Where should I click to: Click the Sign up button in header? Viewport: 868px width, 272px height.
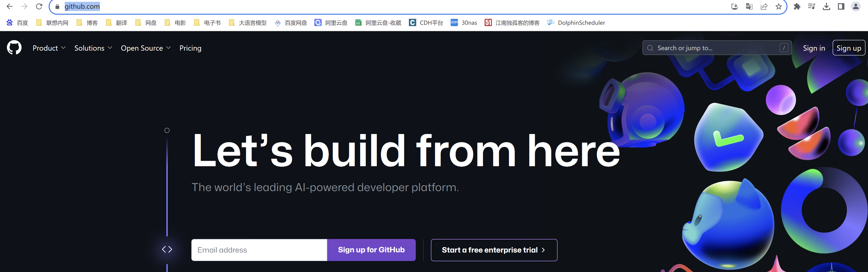tap(849, 48)
